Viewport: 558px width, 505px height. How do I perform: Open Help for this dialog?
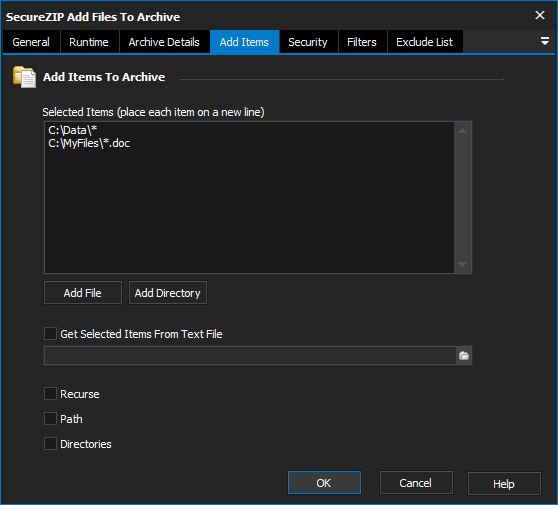504,484
